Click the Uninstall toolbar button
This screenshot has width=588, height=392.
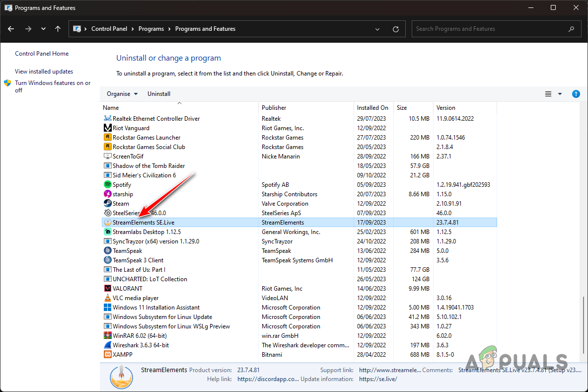pos(158,94)
